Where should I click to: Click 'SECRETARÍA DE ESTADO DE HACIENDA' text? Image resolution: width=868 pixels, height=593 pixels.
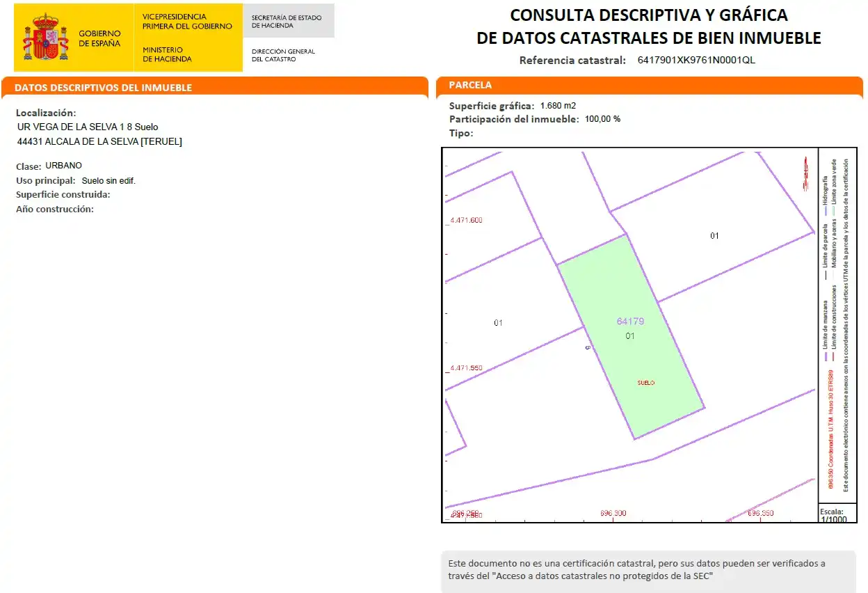tap(287, 22)
